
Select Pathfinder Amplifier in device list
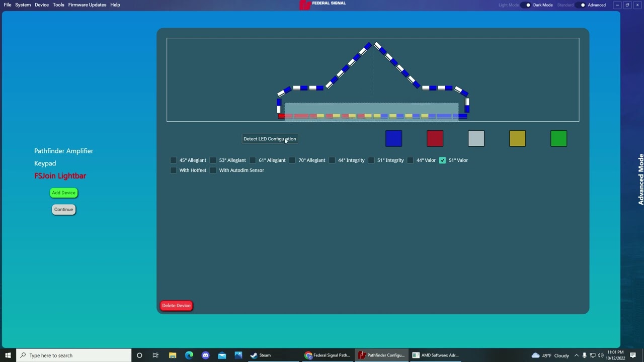click(x=63, y=151)
